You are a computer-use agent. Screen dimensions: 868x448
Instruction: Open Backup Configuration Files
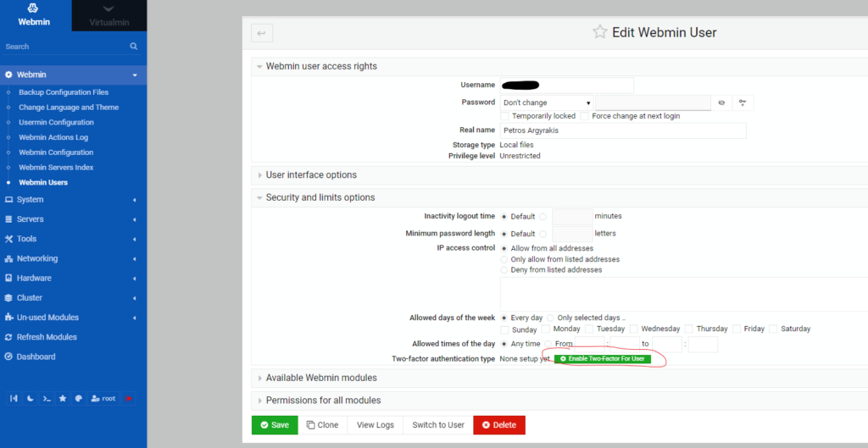point(64,92)
